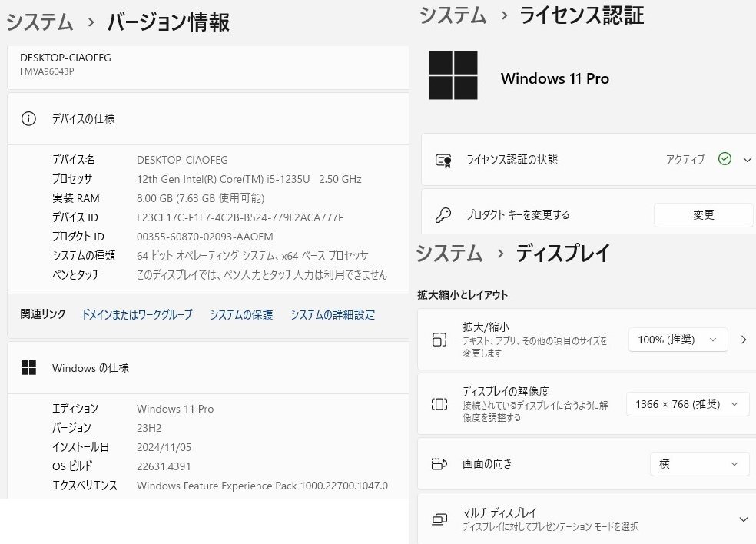Click the ライセンス認証の状態 status icon
Image resolution: width=756 pixels, height=544 pixels.
[x=443, y=160]
